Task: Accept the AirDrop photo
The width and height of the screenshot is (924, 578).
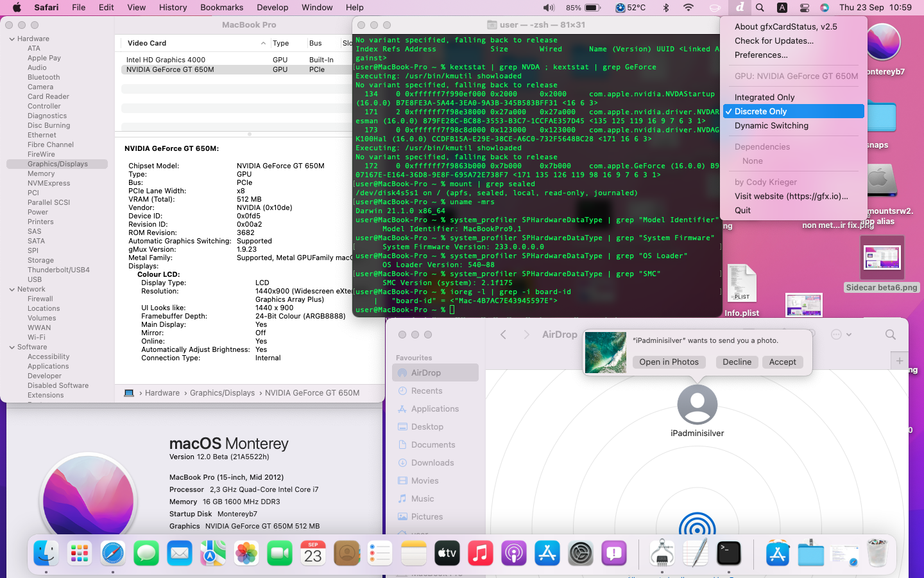Action: (x=782, y=362)
